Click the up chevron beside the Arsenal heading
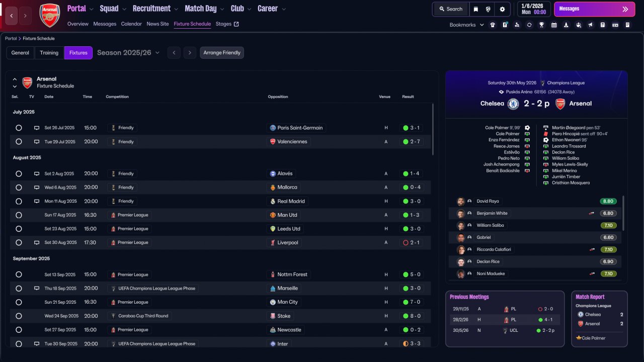Image resolution: width=644 pixels, height=362 pixels. (x=15, y=79)
